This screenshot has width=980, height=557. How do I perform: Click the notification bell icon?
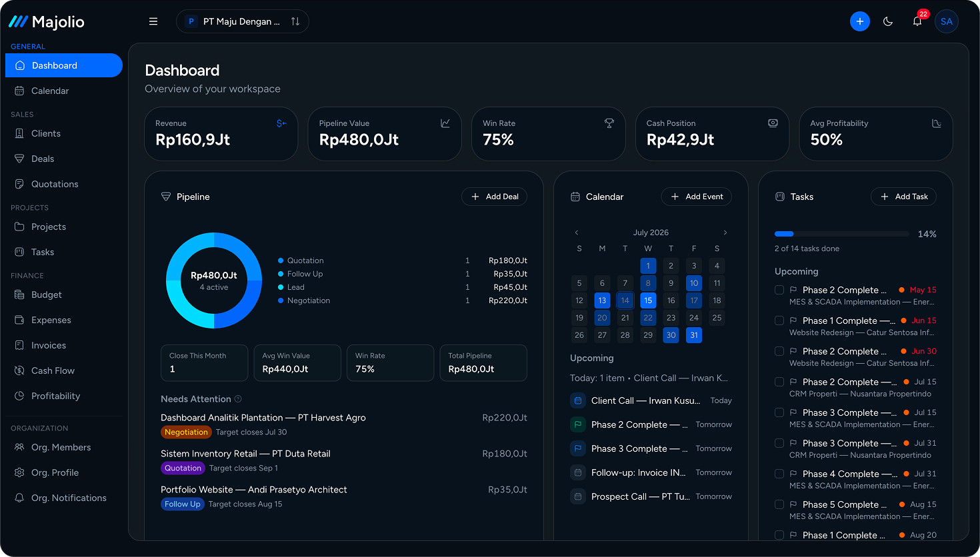[x=917, y=21]
